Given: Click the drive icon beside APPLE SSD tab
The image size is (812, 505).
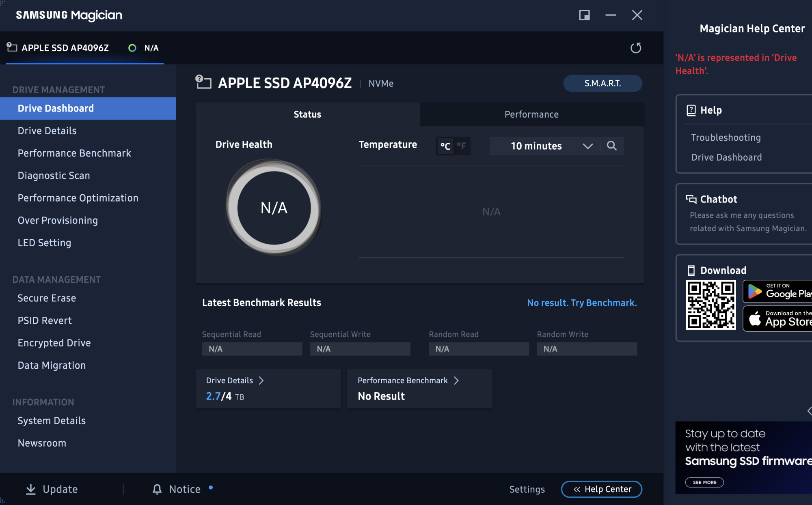Looking at the screenshot, I should [12, 47].
